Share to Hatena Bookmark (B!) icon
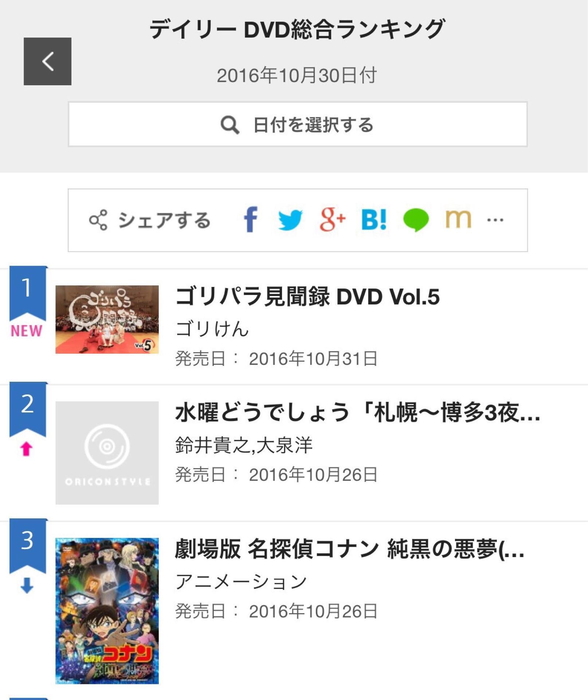The image size is (588, 700). 374,220
